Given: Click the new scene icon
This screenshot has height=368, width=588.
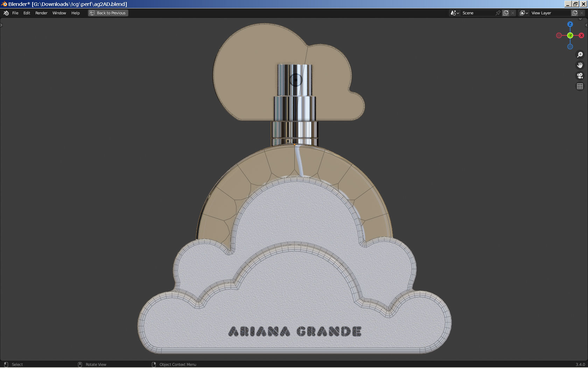Looking at the screenshot, I should tap(506, 13).
